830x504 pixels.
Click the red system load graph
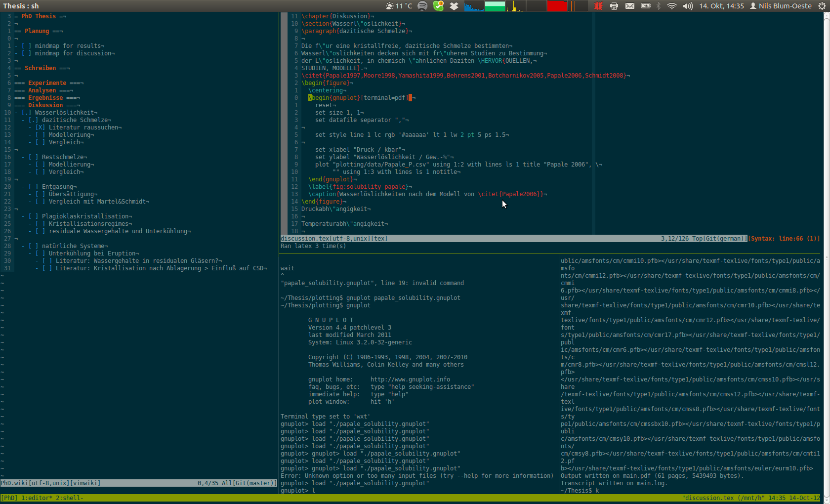pyautogui.click(x=557, y=6)
